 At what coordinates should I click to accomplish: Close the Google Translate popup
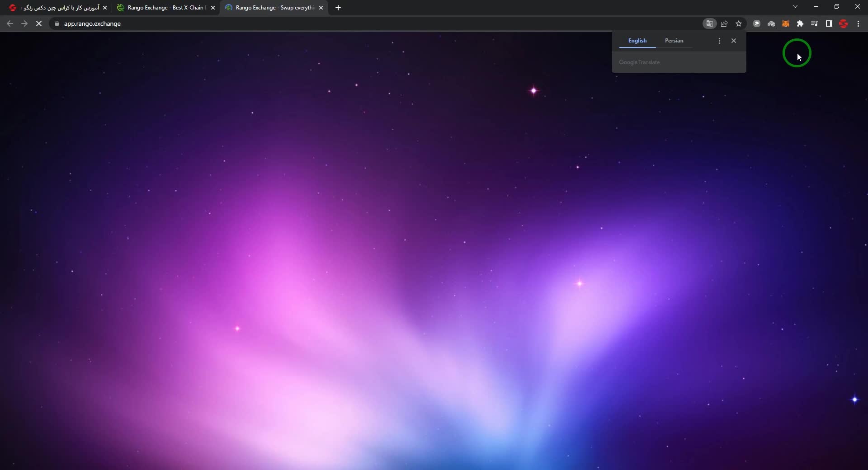click(x=733, y=41)
